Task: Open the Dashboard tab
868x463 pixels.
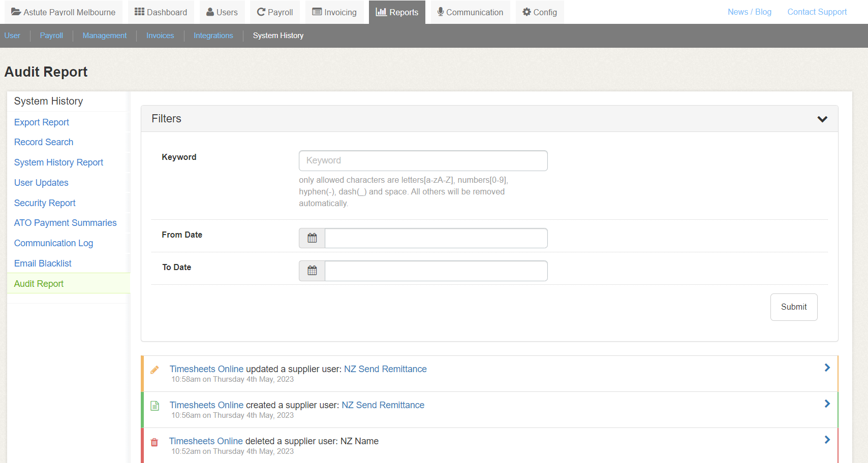Action: coord(161,12)
